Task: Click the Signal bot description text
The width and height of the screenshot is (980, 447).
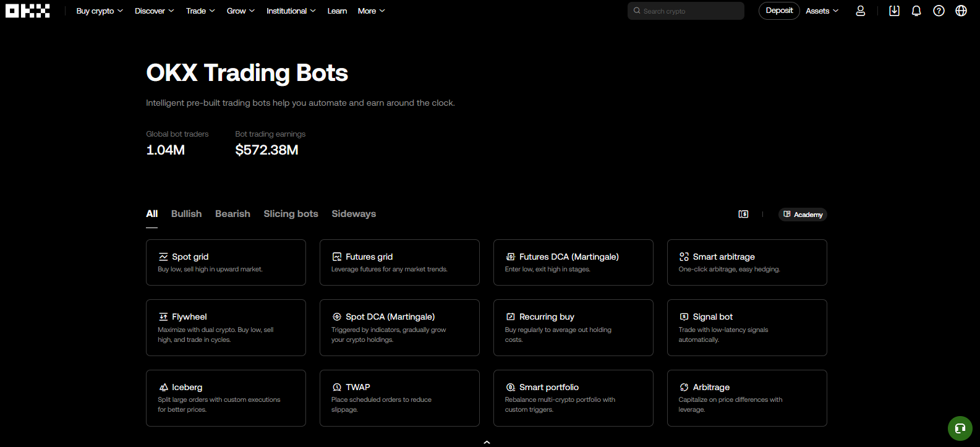Action: pyautogui.click(x=723, y=334)
